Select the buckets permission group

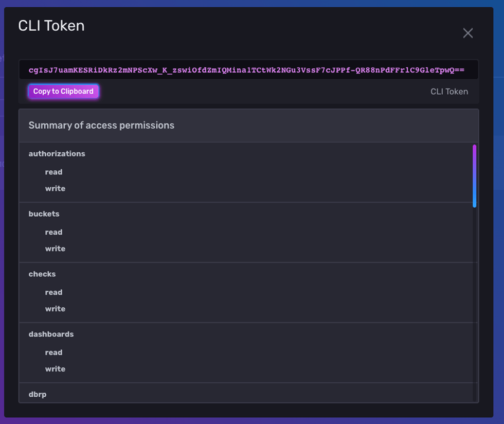(44, 214)
